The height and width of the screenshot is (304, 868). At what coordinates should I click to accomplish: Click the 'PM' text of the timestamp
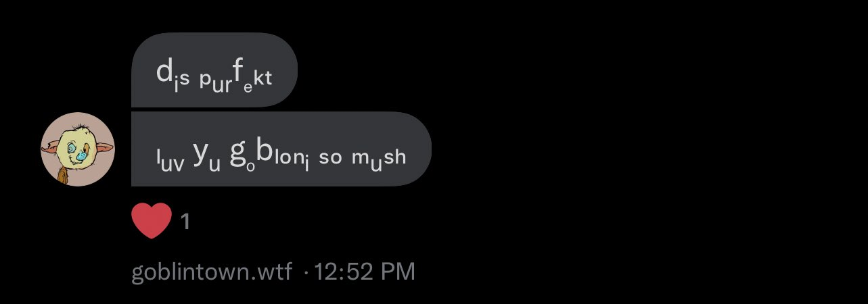point(398,272)
